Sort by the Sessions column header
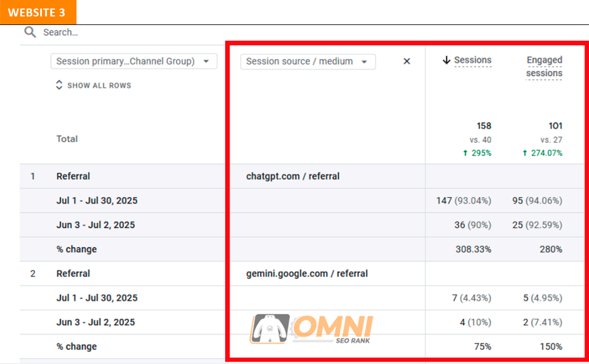 click(x=473, y=60)
